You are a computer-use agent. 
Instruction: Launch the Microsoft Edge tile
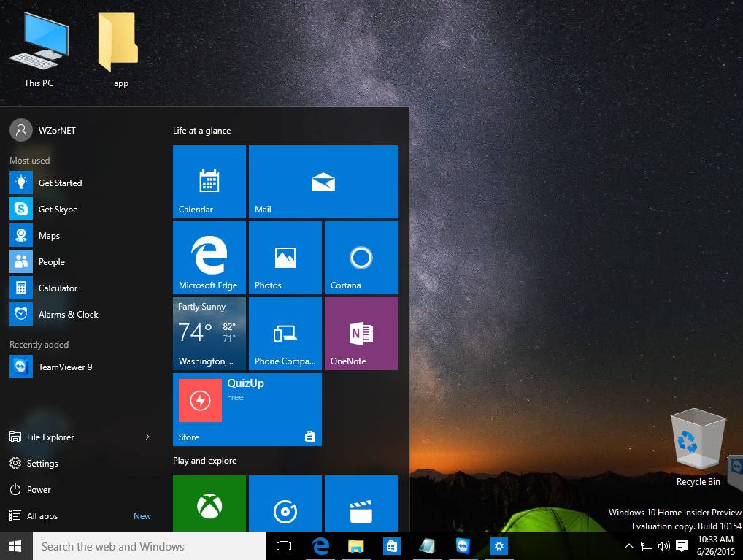click(x=209, y=258)
